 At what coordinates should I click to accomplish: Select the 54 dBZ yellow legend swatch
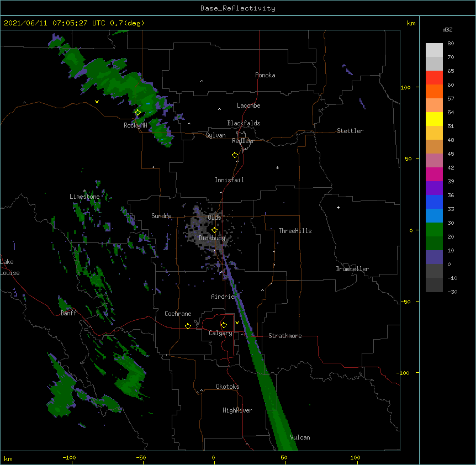tap(434, 119)
